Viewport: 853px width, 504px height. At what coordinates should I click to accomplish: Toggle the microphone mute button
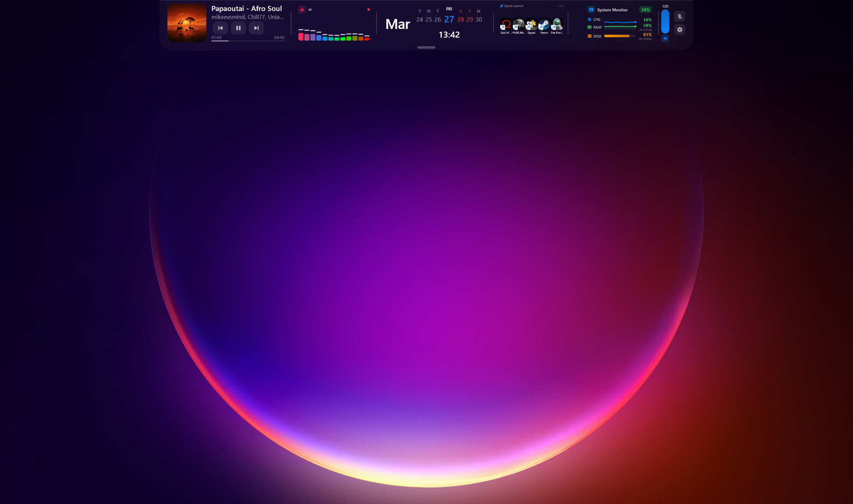(x=680, y=16)
